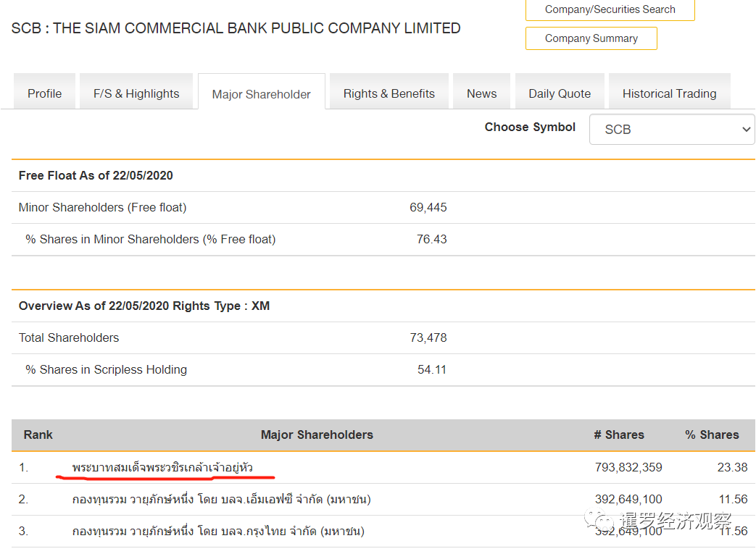
Task: Go to the Rights & Benefits tab
Action: [389, 93]
